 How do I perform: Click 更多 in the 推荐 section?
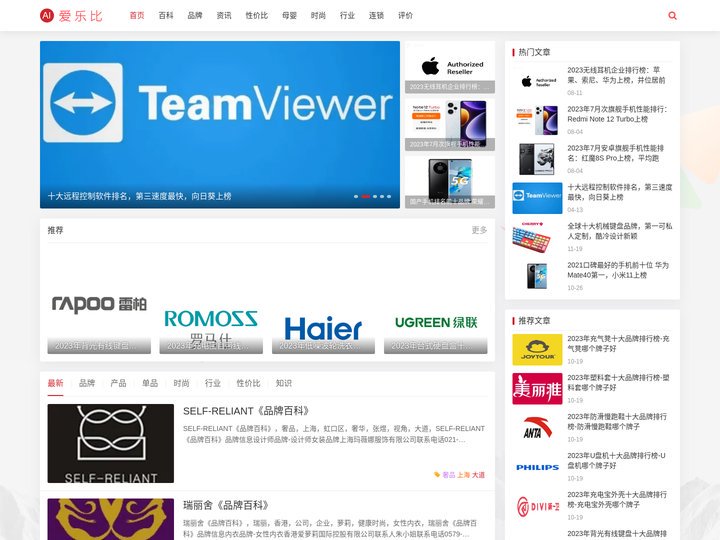tap(479, 230)
